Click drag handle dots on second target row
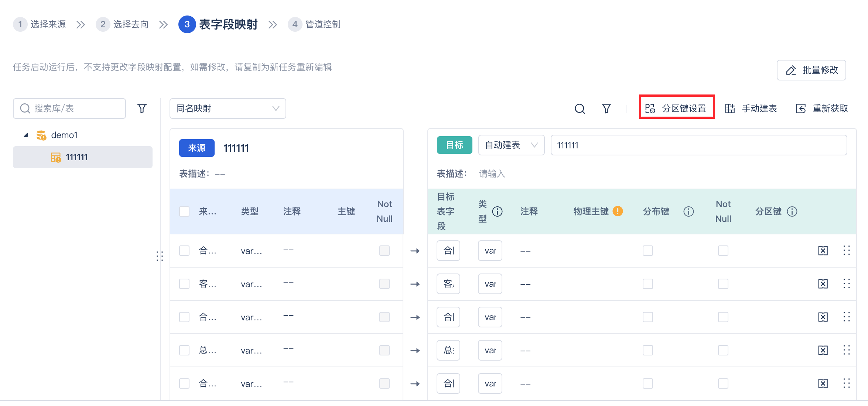The width and height of the screenshot is (868, 406). (847, 284)
